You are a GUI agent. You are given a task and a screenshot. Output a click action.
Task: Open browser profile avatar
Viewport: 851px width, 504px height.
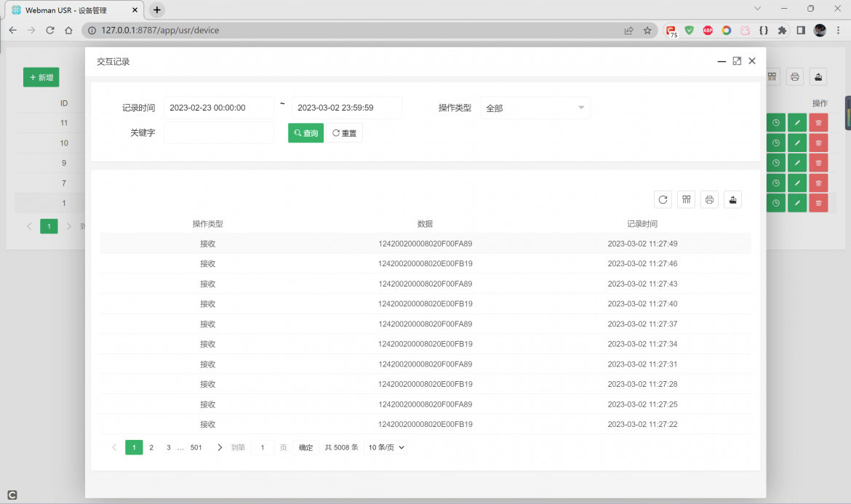(820, 31)
